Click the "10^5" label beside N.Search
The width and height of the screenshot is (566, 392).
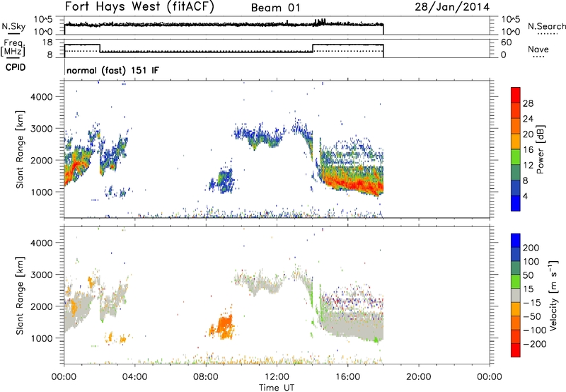511,19
